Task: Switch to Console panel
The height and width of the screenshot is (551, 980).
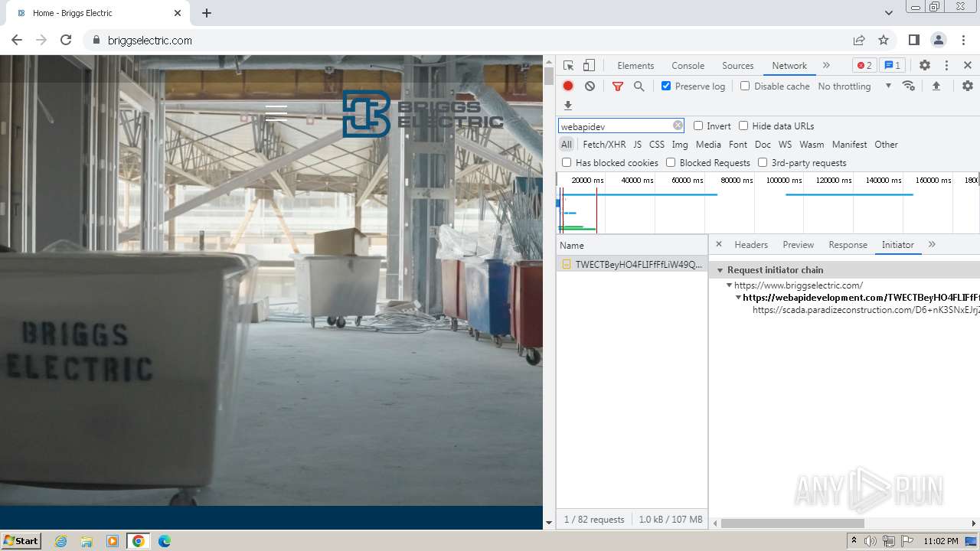Action: point(688,65)
